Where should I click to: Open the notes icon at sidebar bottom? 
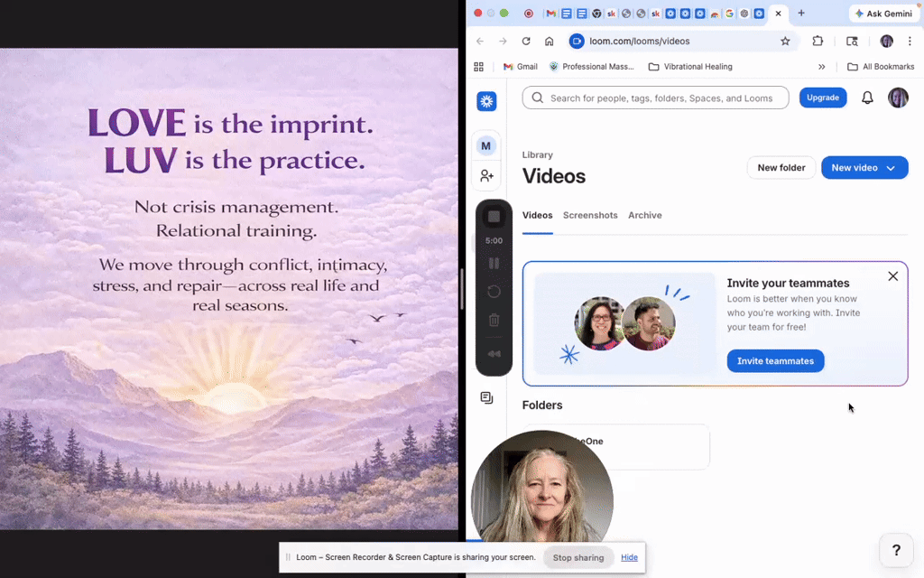486,398
